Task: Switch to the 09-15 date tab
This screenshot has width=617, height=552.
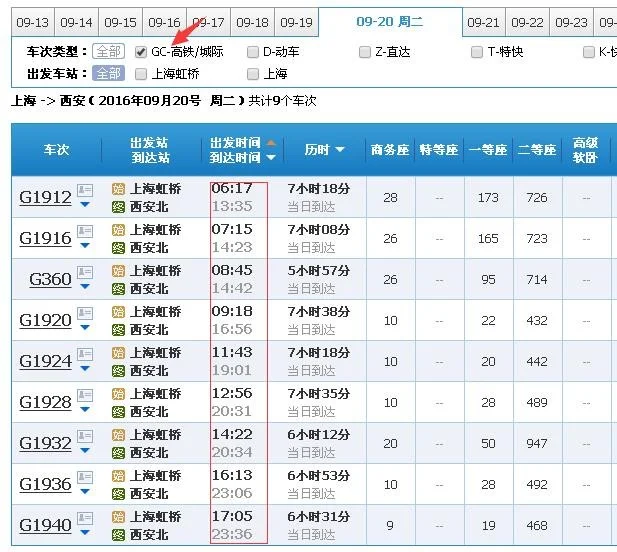Action: tap(120, 22)
